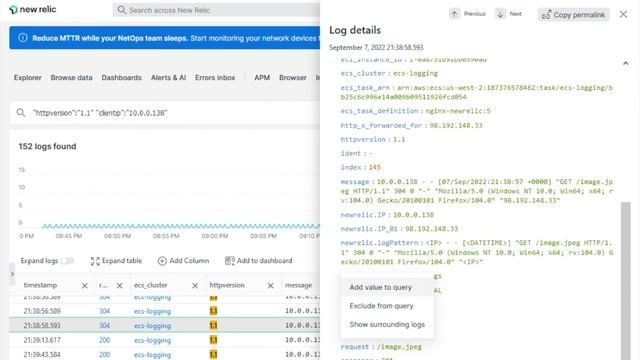Select log row at 21:38:56.589

click(x=165, y=311)
